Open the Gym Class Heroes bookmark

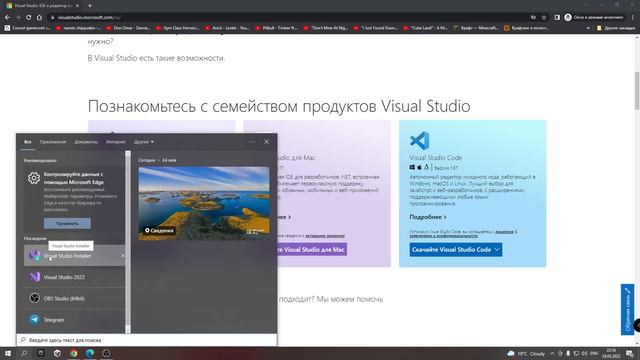point(178,28)
